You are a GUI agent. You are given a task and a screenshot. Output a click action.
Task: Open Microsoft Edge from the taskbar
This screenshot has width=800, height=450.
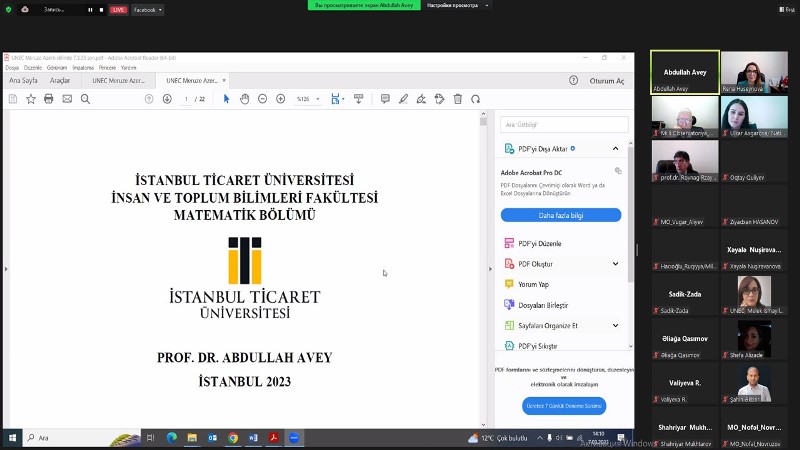pos(171,438)
